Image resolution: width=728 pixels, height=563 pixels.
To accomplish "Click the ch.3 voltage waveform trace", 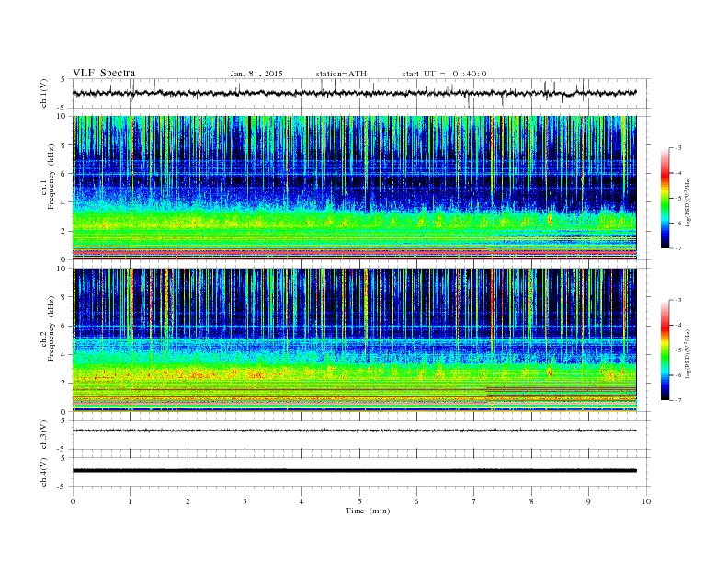I will click(354, 431).
